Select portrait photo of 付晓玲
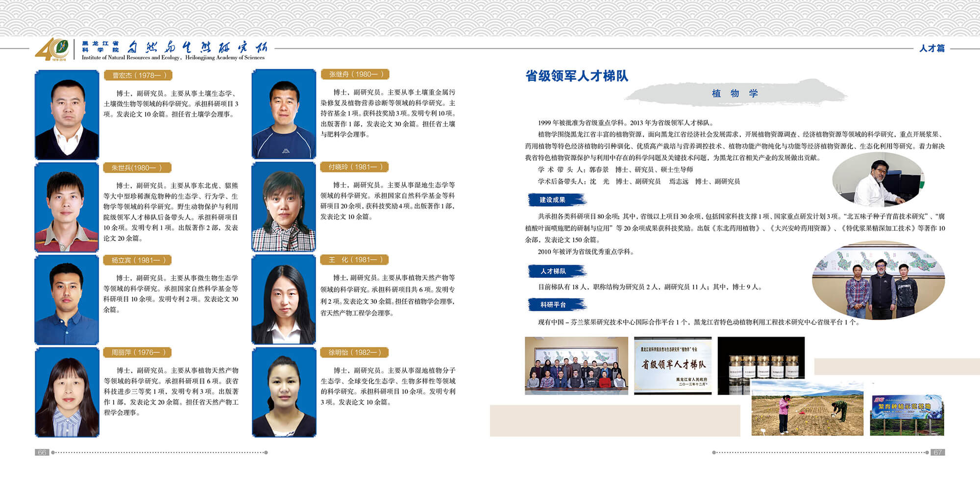 (284, 207)
